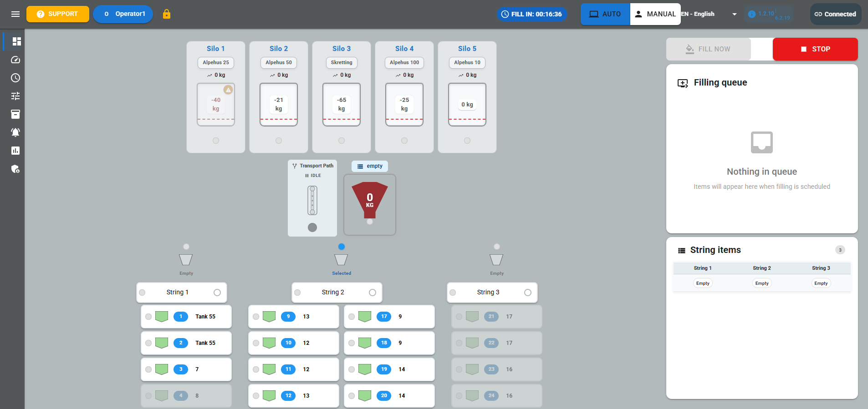868x409 pixels.
Task: Switch to MANUAL mode
Action: point(655,14)
